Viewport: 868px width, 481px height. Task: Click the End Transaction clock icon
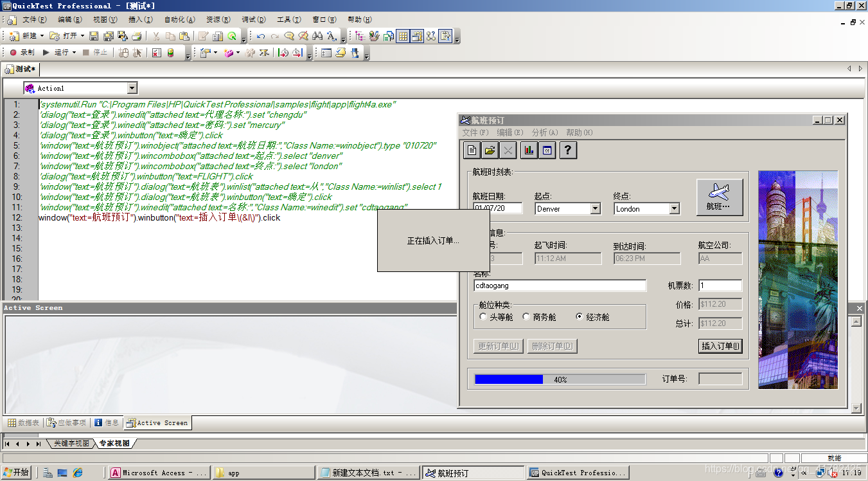[297, 52]
